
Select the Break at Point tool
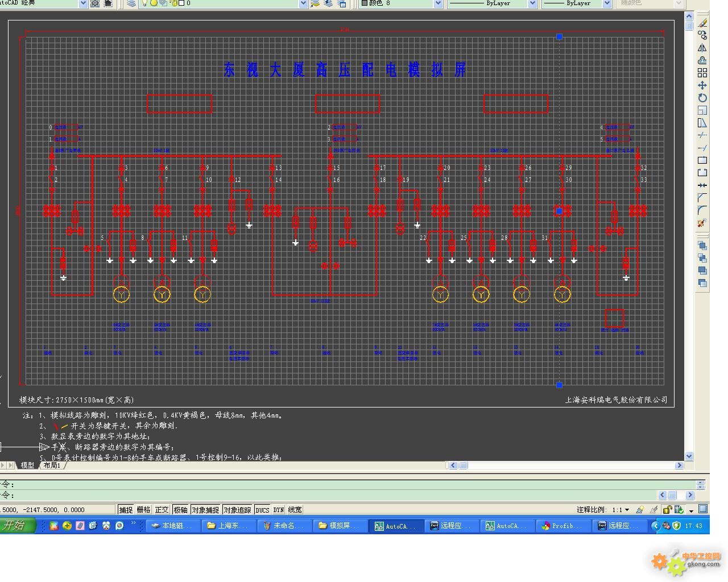click(x=702, y=160)
